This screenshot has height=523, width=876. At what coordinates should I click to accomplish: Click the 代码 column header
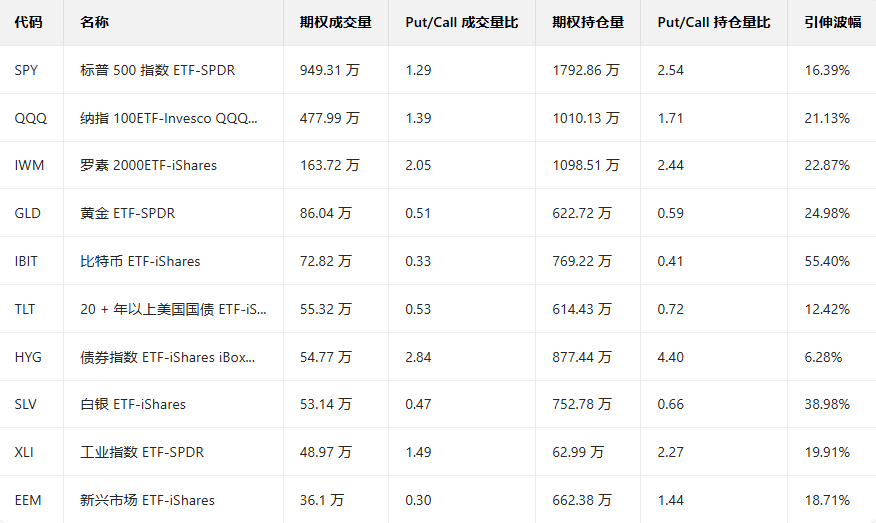click(x=29, y=22)
